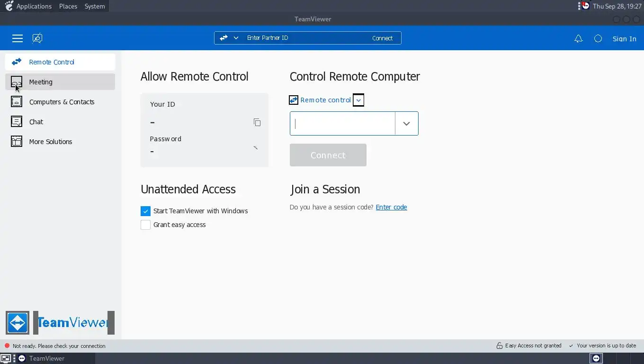Click Not ready connection status text
This screenshot has width=644, height=364.
pyautogui.click(x=59, y=346)
